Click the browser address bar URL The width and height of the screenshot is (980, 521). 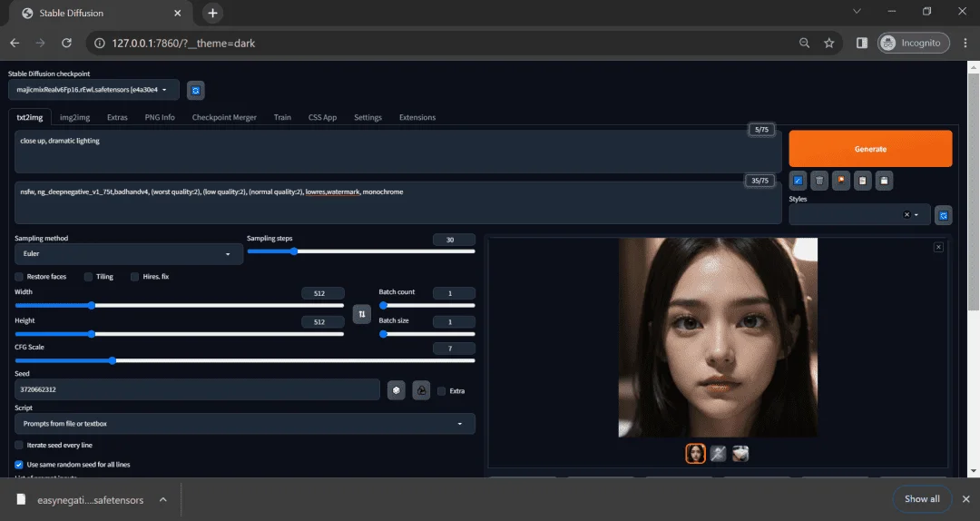coord(183,44)
